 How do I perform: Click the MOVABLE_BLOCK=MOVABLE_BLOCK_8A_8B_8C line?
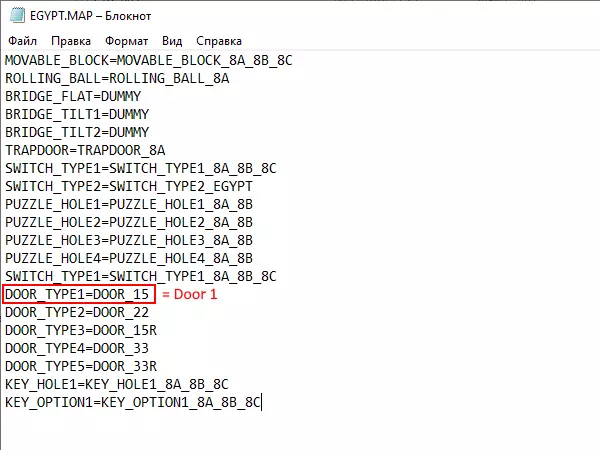[x=148, y=60]
